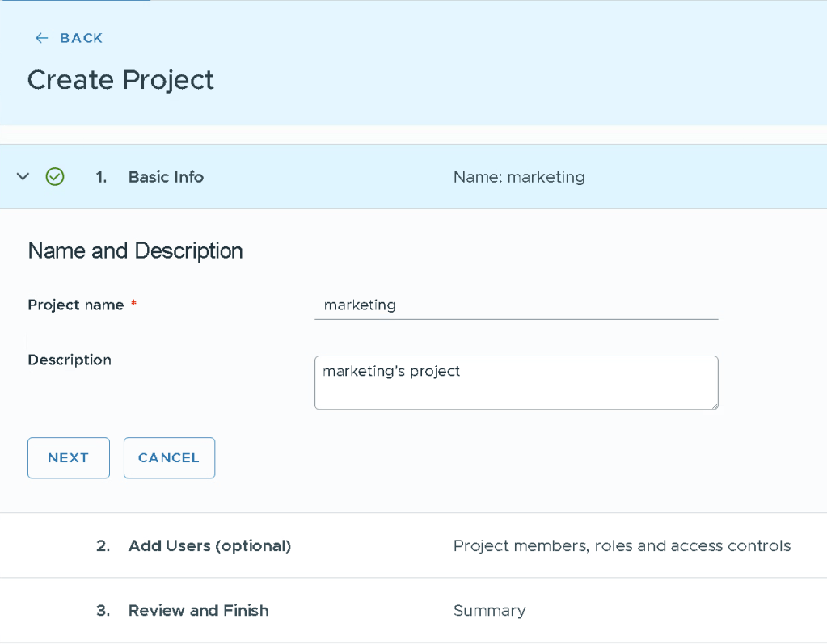Click the Description textarea resize handle
This screenshot has width=827, height=644.
tap(714, 406)
